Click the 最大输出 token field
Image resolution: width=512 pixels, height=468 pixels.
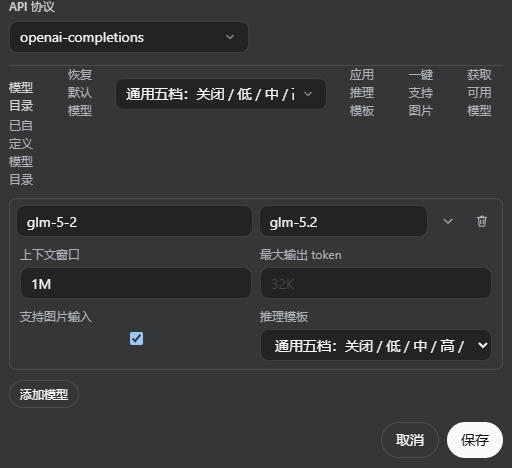pyautogui.click(x=376, y=283)
